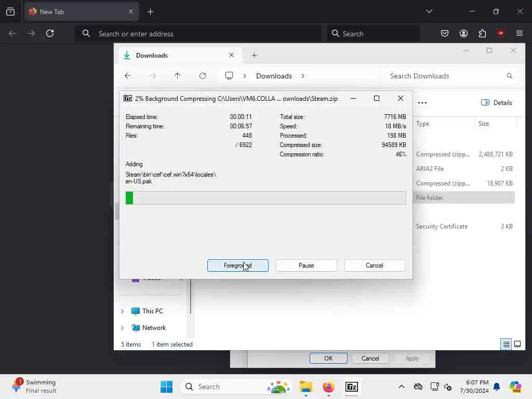Select the New Tab tab in Firefox
This screenshot has width=532, height=399.
pyautogui.click(x=82, y=11)
